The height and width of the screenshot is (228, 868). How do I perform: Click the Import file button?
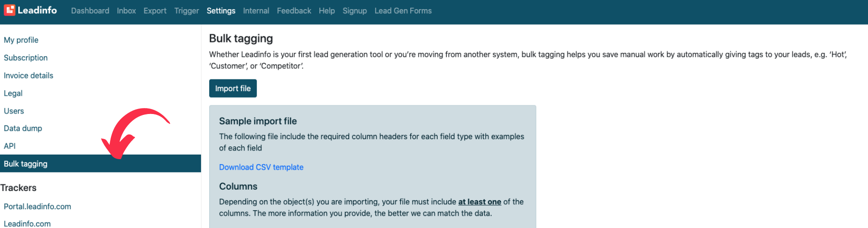[233, 88]
